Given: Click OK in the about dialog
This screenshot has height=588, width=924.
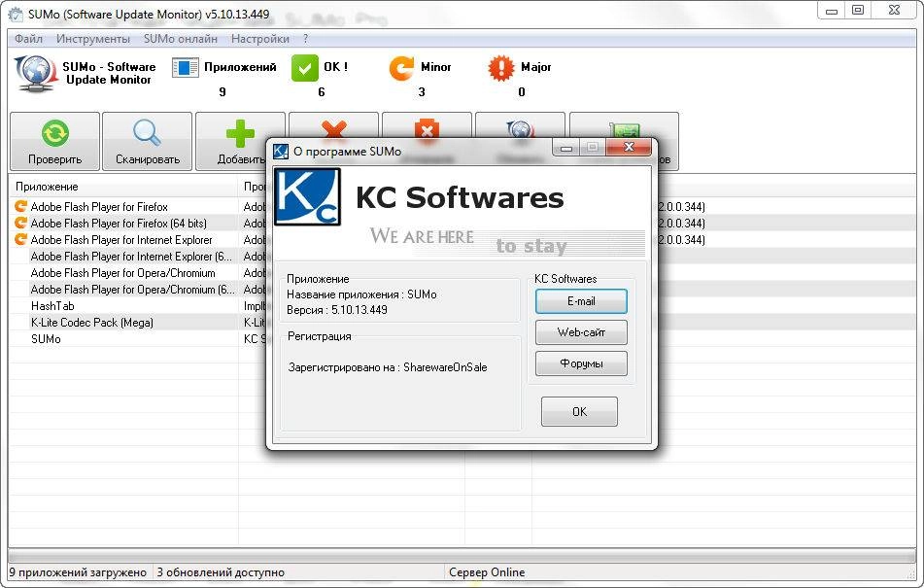Looking at the screenshot, I should pyautogui.click(x=579, y=411).
